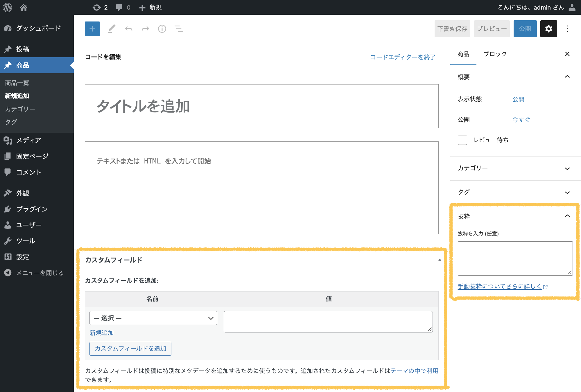
Task: Collapse sidebar with メニューを閉じる
Action: tap(37, 273)
